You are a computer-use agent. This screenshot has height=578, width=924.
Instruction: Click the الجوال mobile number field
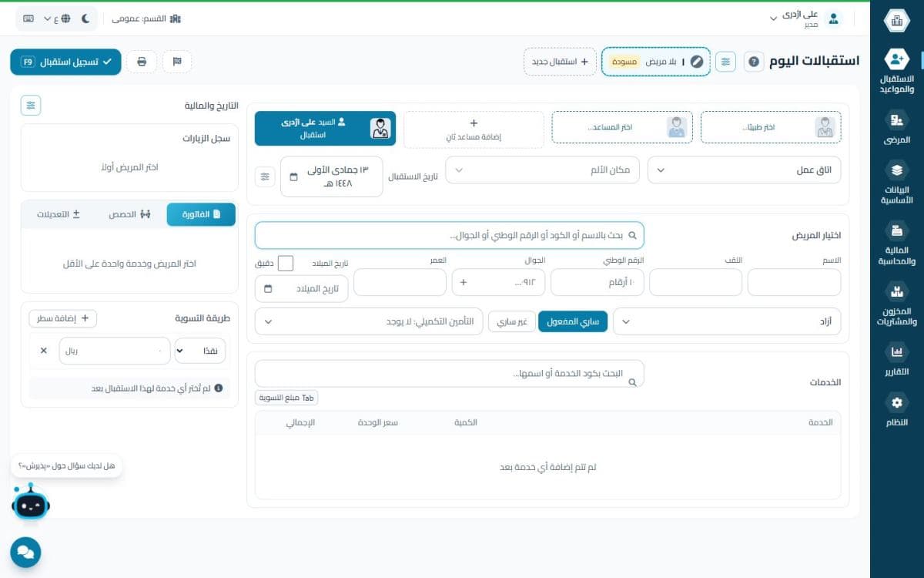point(508,282)
